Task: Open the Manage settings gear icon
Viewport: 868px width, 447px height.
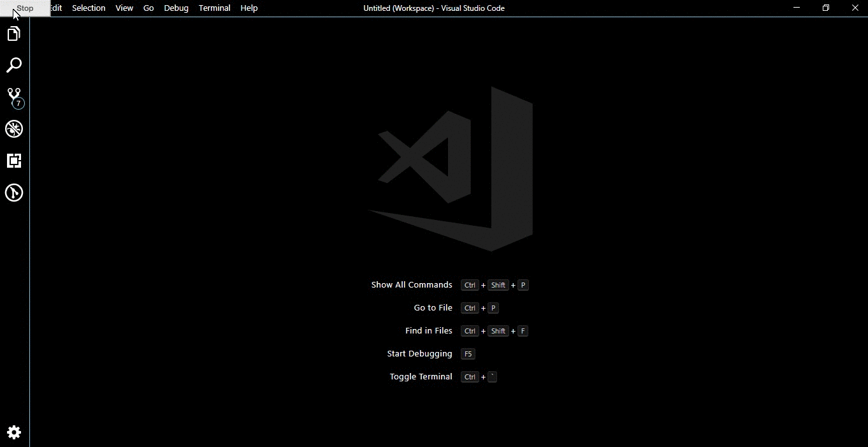Action: [x=13, y=432]
